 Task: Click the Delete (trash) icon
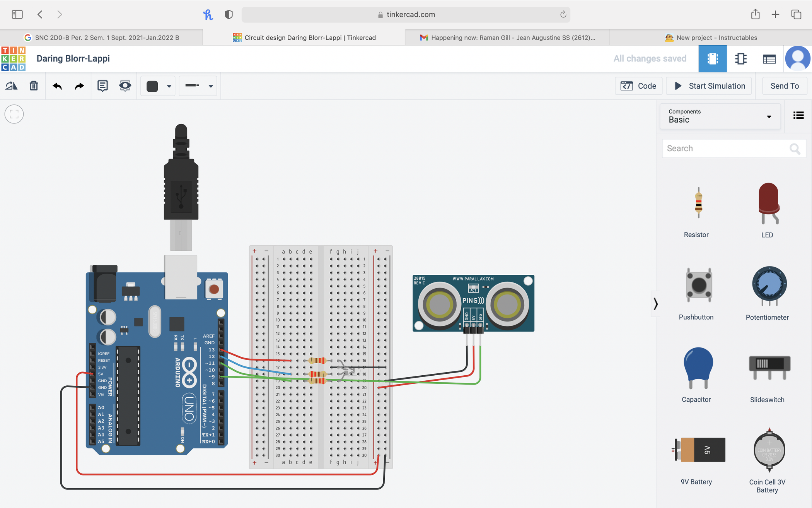click(34, 86)
